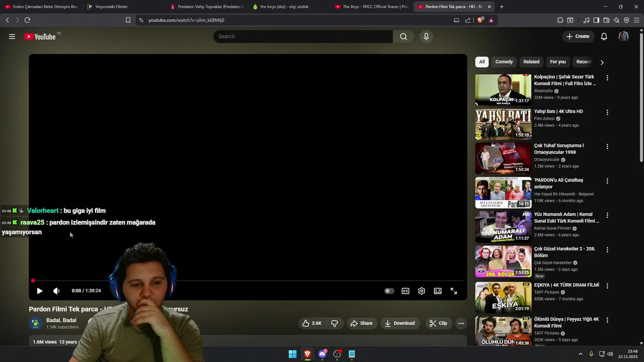Screen dimensions: 644x362
Task: Open options for Çok Güzel Hareketler 2
Action: (607, 249)
